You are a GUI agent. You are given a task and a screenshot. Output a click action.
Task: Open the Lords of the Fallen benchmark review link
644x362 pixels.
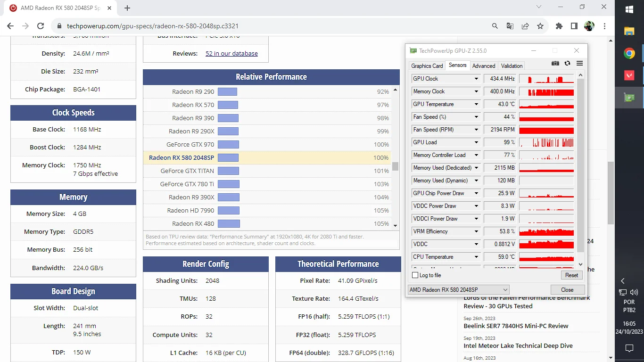(x=527, y=302)
